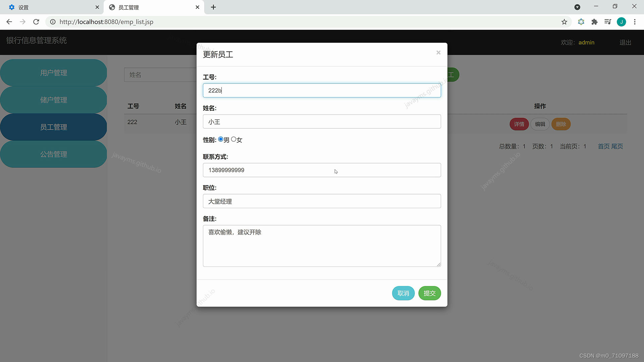Image resolution: width=644 pixels, height=362 pixels.
Task: Select the 男 gender radio button
Action: [x=221, y=139]
